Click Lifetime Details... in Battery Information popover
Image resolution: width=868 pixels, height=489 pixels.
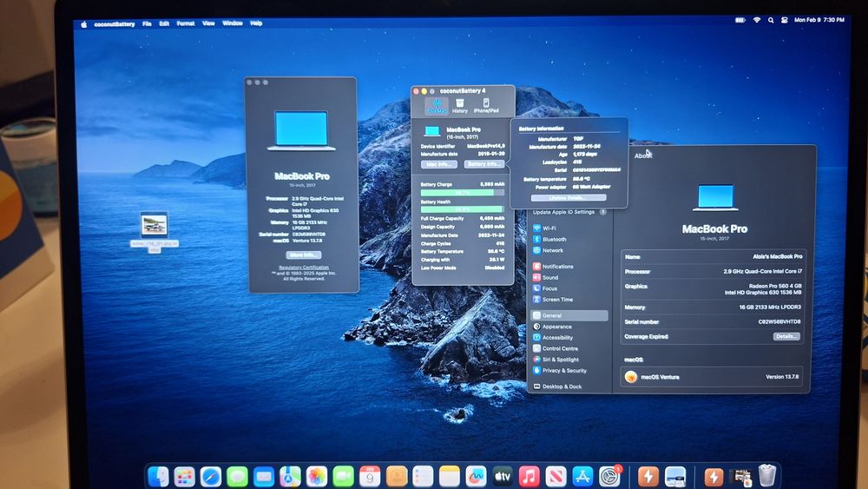pos(569,198)
